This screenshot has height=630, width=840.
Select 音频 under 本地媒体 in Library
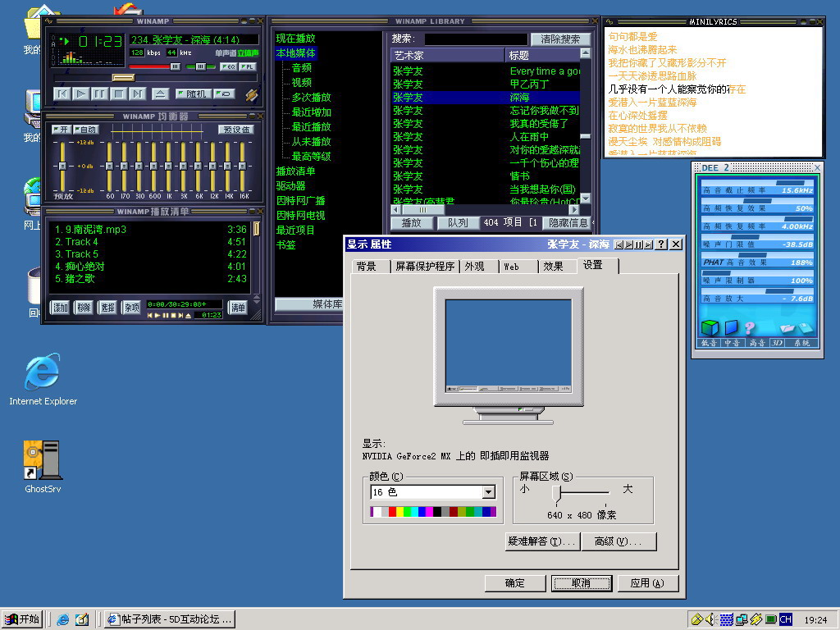tap(302, 67)
